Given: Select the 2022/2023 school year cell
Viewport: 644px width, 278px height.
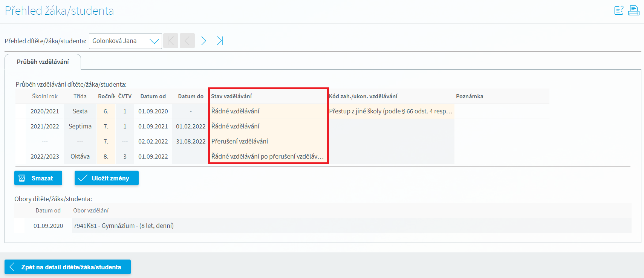Looking at the screenshot, I should coord(45,157).
